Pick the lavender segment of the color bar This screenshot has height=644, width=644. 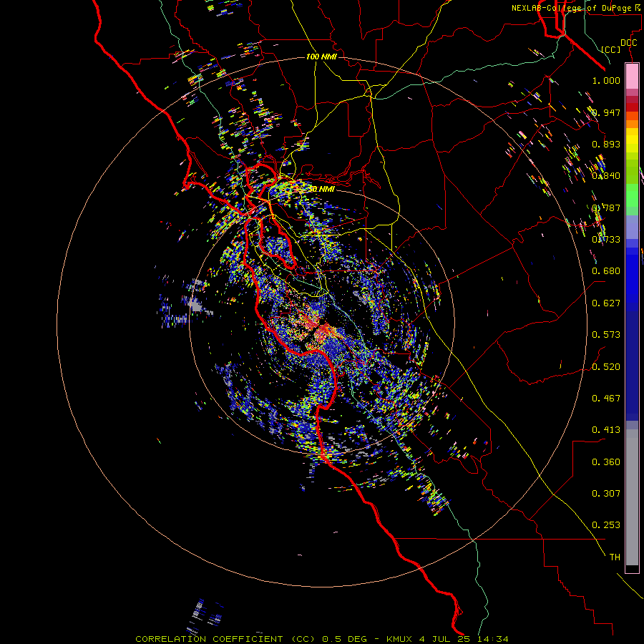(x=632, y=227)
